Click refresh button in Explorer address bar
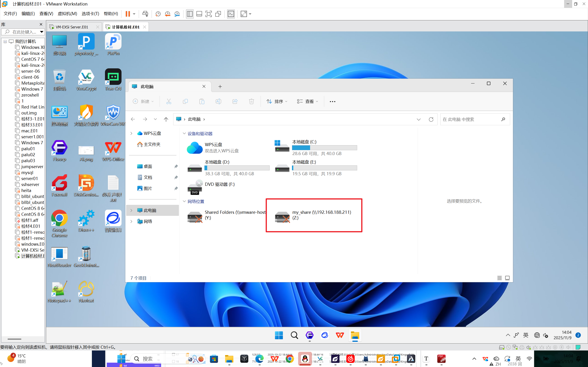This screenshot has width=588, height=367. point(431,119)
